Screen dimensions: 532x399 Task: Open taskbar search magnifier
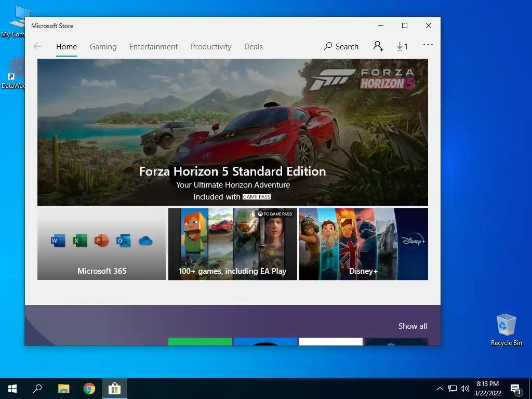click(37, 389)
